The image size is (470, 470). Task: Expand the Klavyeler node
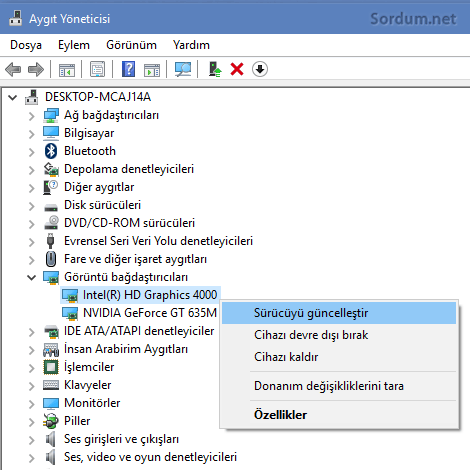pyautogui.click(x=31, y=386)
